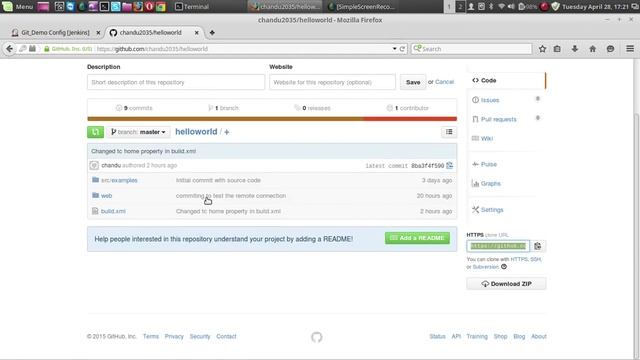Image resolution: width=640 pixels, height=360 pixels.
Task: Click the GitHub octocat logo in footer
Action: [x=317, y=337]
